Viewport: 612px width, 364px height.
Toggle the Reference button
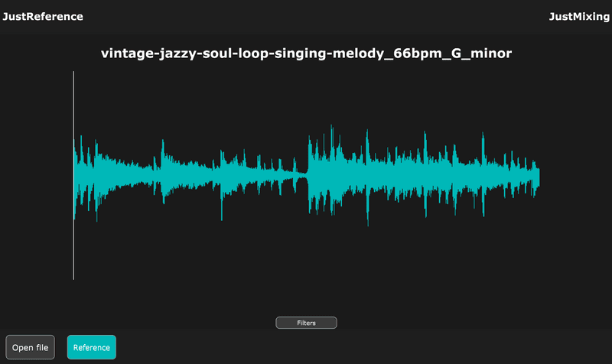pos(92,347)
